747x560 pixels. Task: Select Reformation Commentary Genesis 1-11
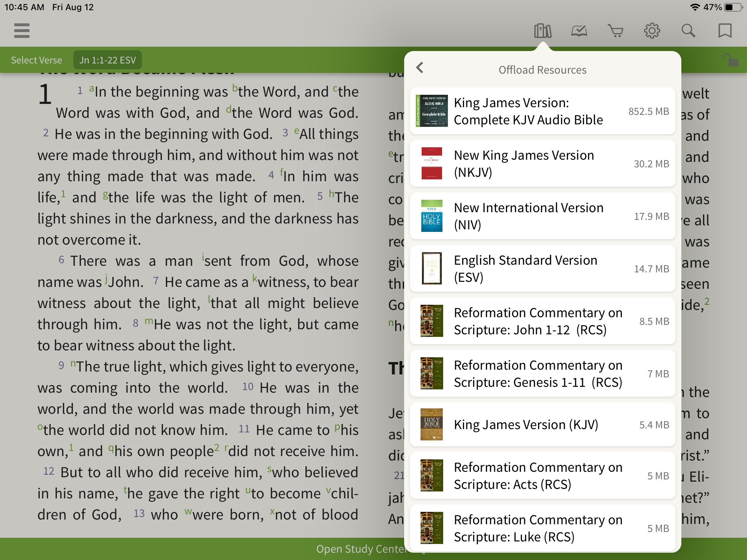[543, 374]
